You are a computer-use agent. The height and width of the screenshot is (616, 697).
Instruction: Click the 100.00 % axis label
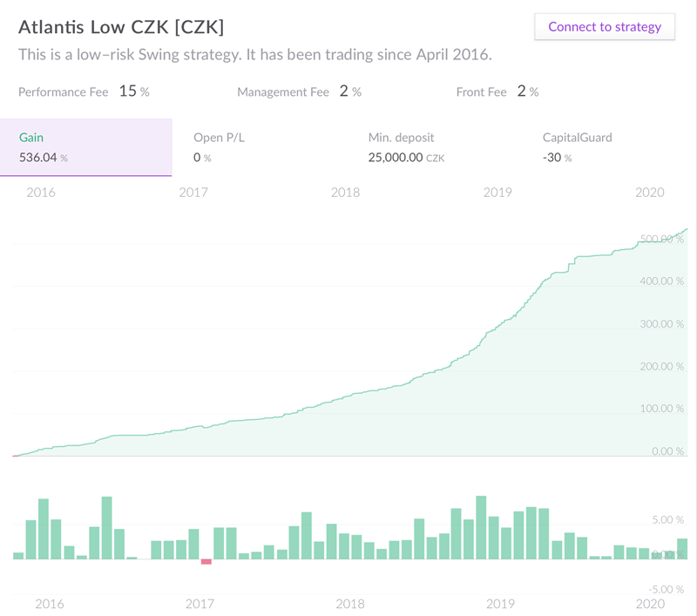pyautogui.click(x=662, y=409)
